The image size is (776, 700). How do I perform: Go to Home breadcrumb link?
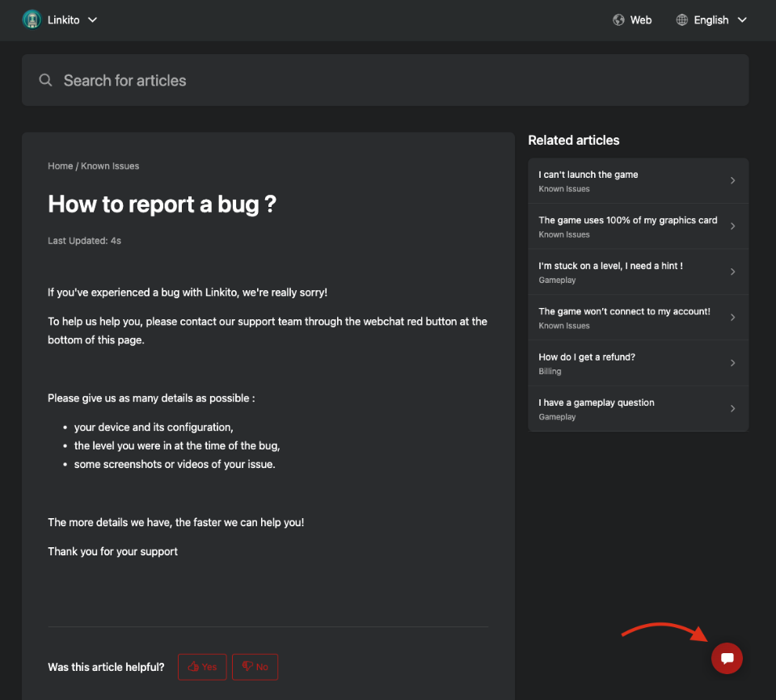(61, 166)
